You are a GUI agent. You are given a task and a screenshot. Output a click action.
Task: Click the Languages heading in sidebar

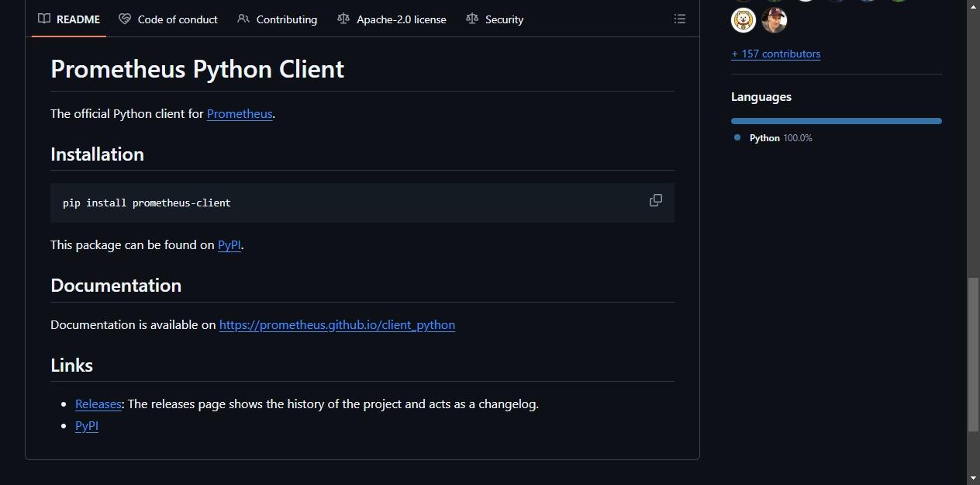761,97
